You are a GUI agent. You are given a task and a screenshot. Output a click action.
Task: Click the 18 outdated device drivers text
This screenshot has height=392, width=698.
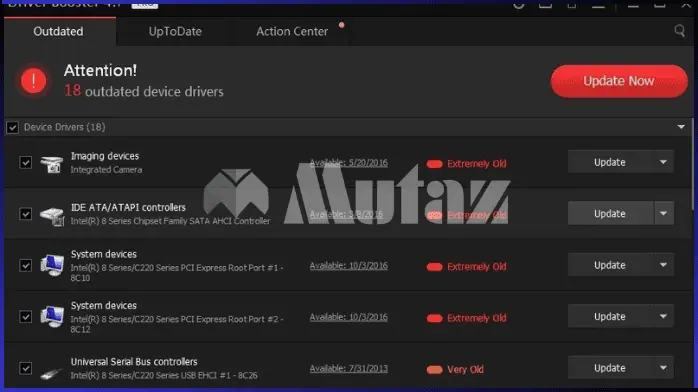pyautogui.click(x=144, y=91)
